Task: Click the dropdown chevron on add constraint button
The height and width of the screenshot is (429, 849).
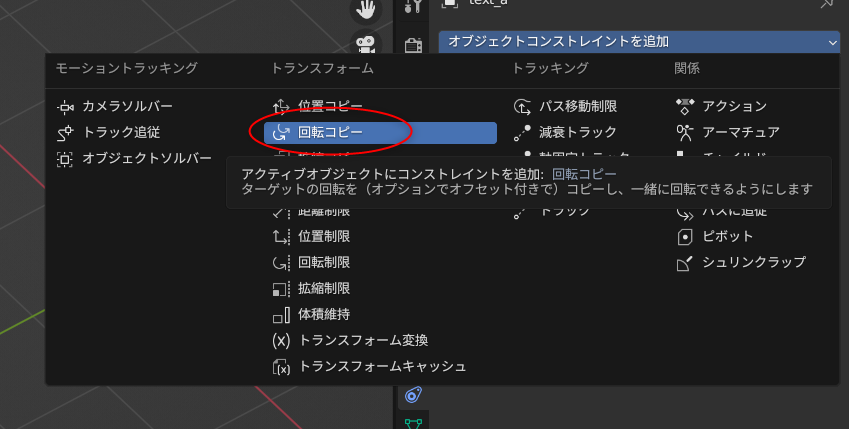Action: click(x=832, y=42)
